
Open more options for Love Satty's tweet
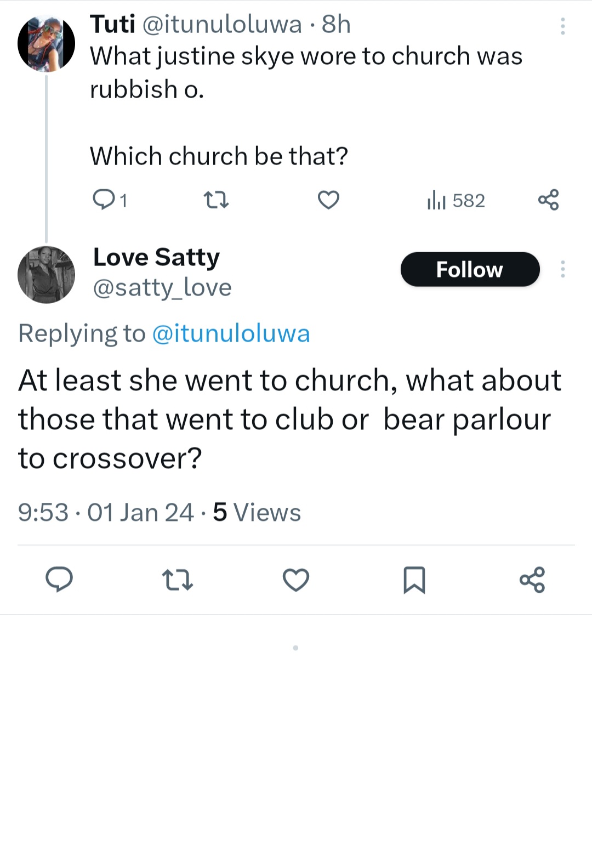point(562,269)
